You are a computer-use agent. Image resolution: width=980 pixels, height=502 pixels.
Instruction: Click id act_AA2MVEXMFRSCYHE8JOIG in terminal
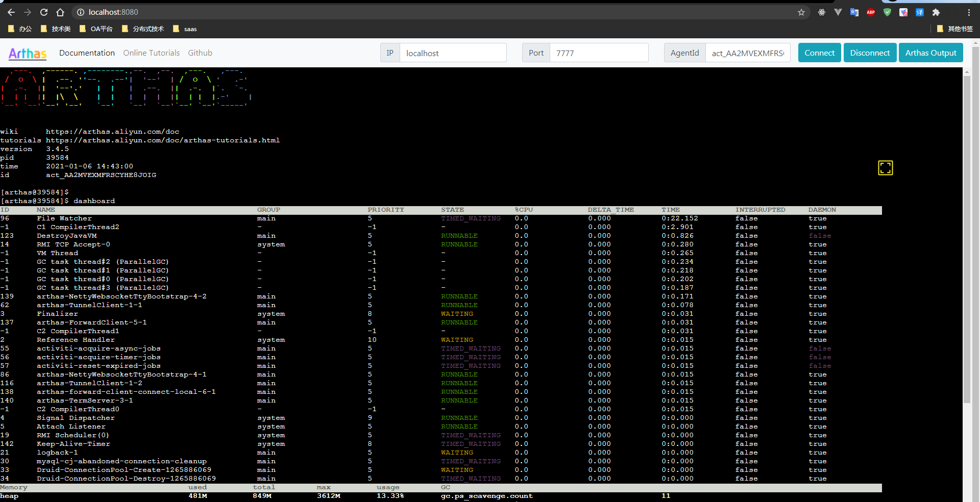tap(101, 175)
